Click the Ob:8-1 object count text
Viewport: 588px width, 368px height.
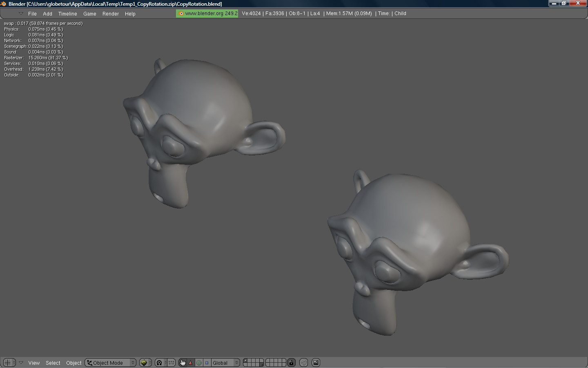tap(297, 13)
